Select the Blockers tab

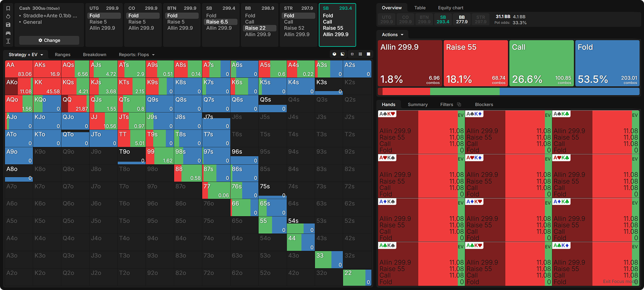click(x=484, y=105)
